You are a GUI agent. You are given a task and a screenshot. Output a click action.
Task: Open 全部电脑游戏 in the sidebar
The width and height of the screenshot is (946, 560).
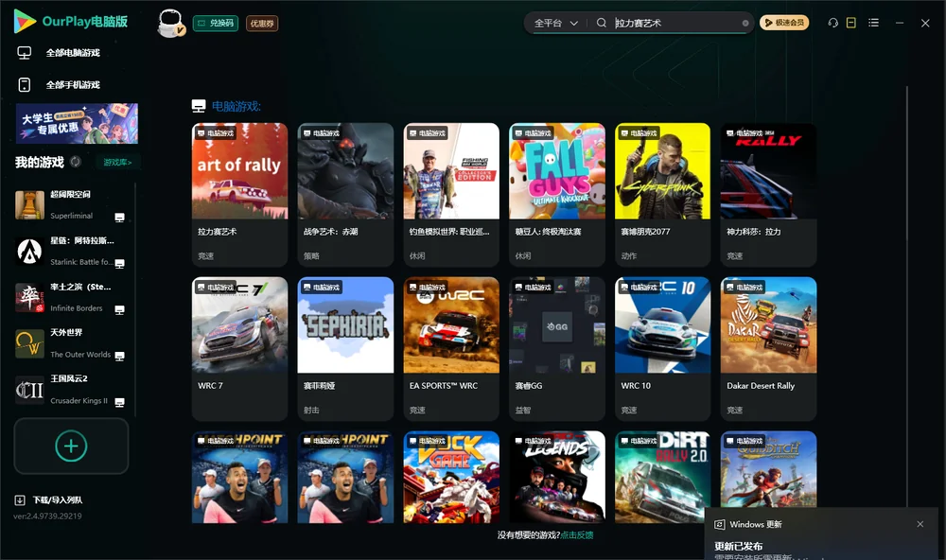pyautogui.click(x=73, y=53)
